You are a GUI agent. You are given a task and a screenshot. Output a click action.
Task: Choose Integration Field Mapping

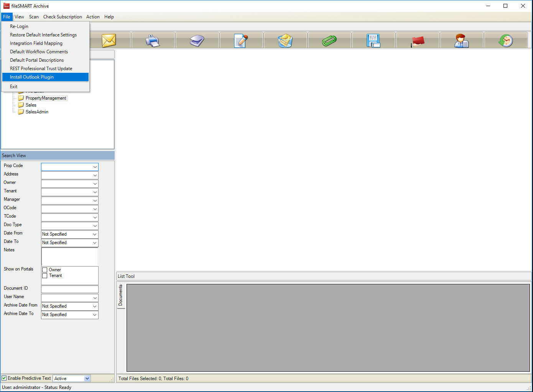coord(45,43)
